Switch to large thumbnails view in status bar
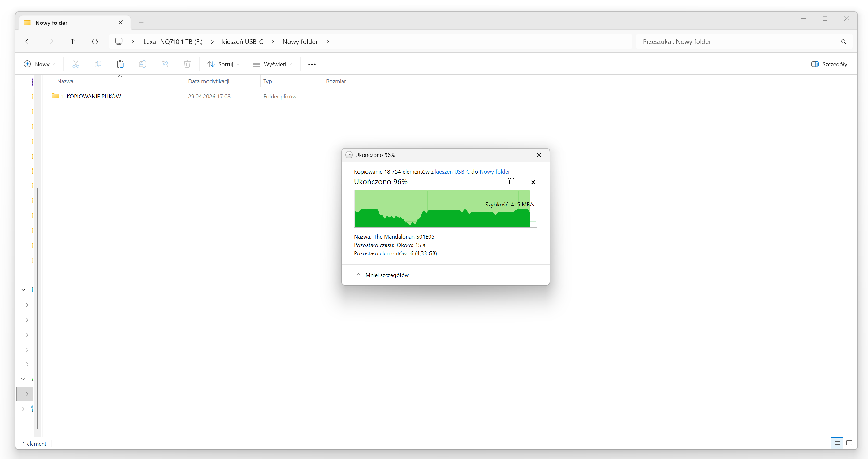Image resolution: width=868 pixels, height=459 pixels. click(x=849, y=443)
